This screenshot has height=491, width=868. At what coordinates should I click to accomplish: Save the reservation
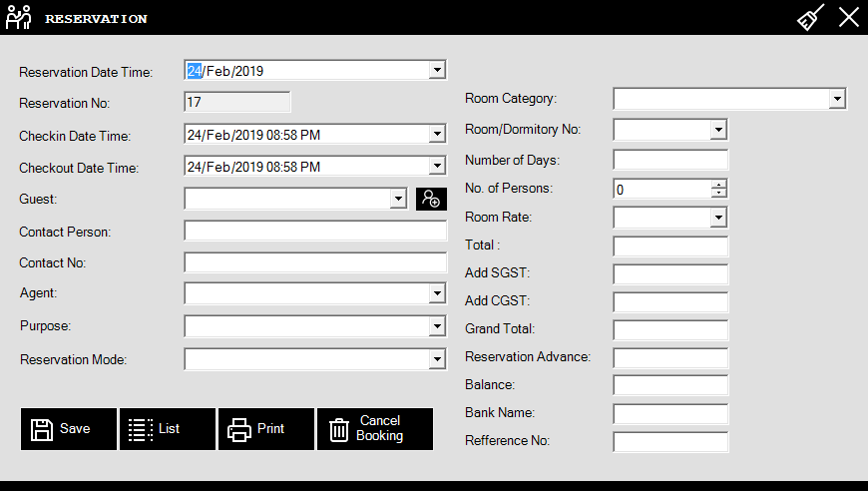point(69,429)
